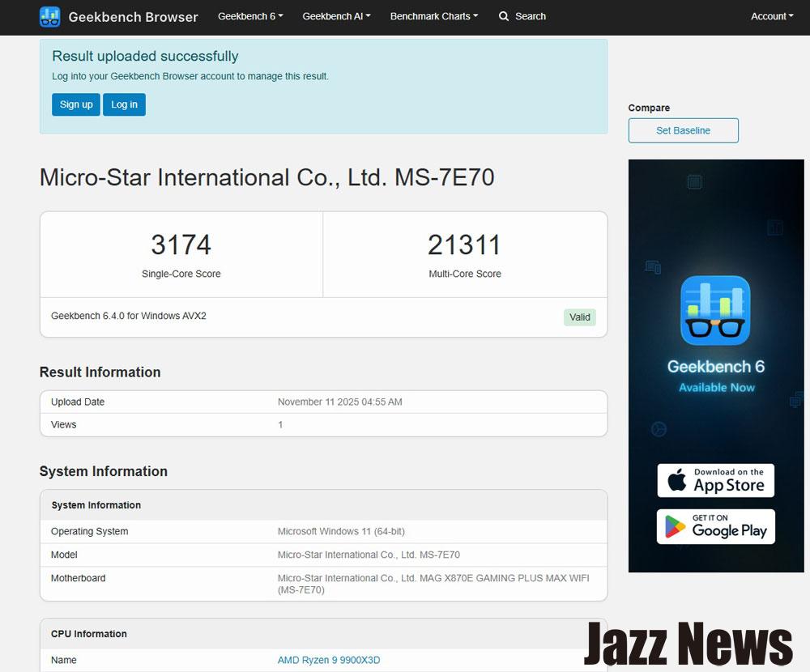
Task: Expand the Geekbench AI navigation dropdown
Action: click(336, 16)
